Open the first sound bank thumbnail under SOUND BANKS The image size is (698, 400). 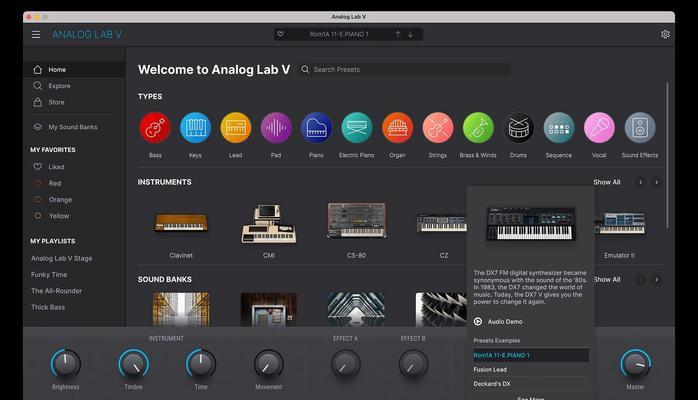click(181, 310)
